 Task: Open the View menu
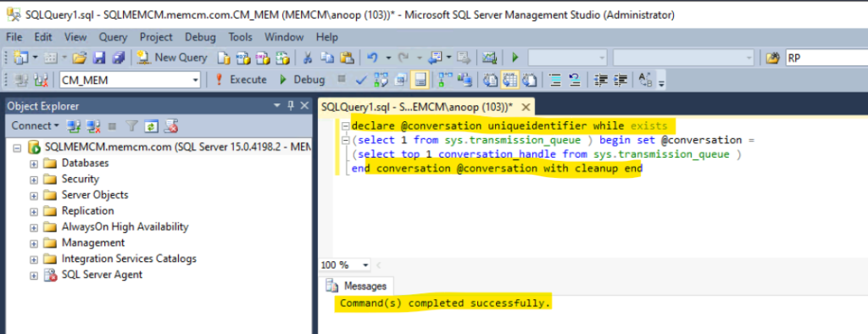pos(75,37)
